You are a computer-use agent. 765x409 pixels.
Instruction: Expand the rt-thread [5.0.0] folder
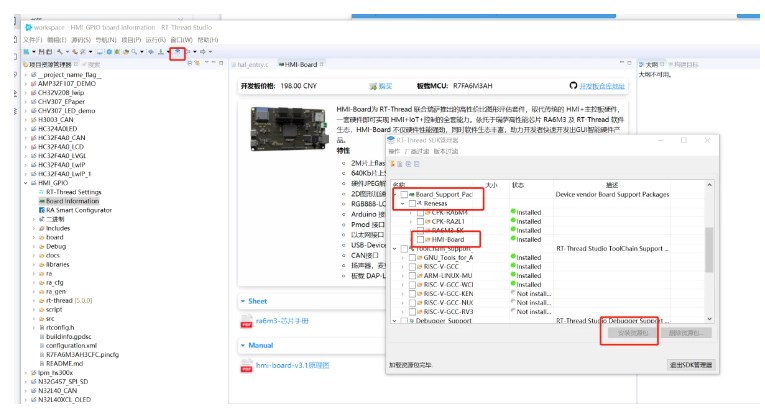tap(34, 300)
